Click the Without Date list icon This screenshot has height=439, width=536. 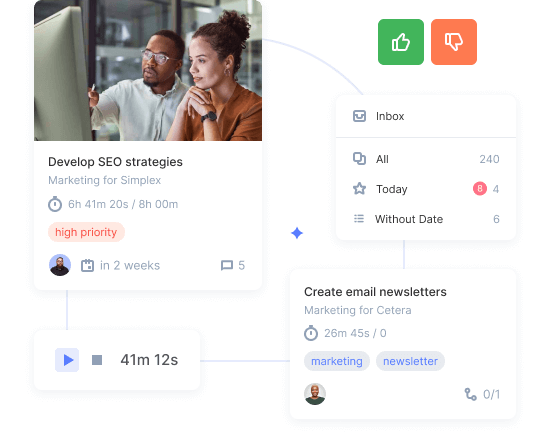click(x=359, y=218)
